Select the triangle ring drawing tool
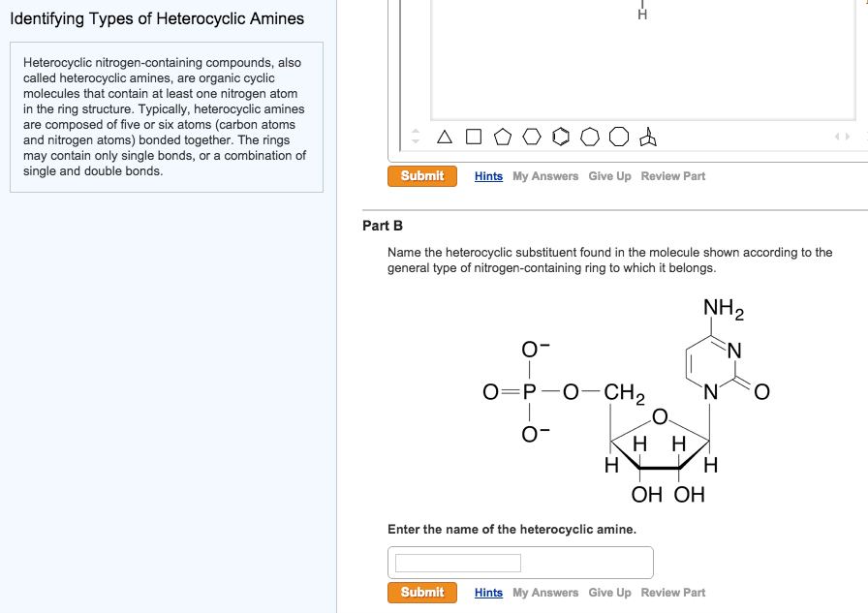The width and height of the screenshot is (868, 613). [x=445, y=137]
